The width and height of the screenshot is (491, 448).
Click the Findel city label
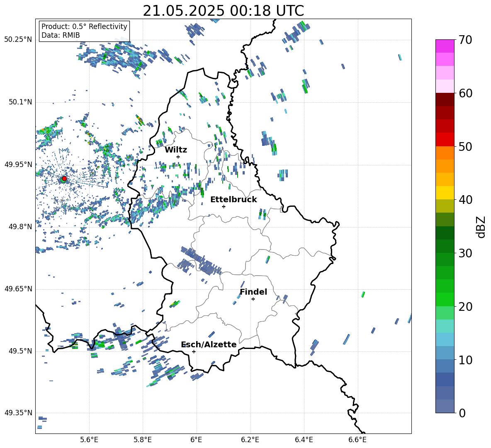[253, 292]
